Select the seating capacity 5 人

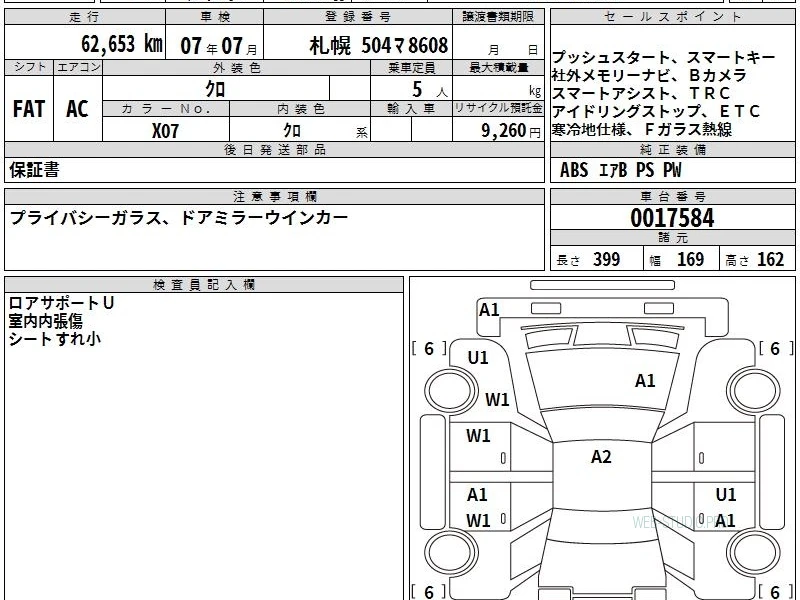tap(429, 90)
